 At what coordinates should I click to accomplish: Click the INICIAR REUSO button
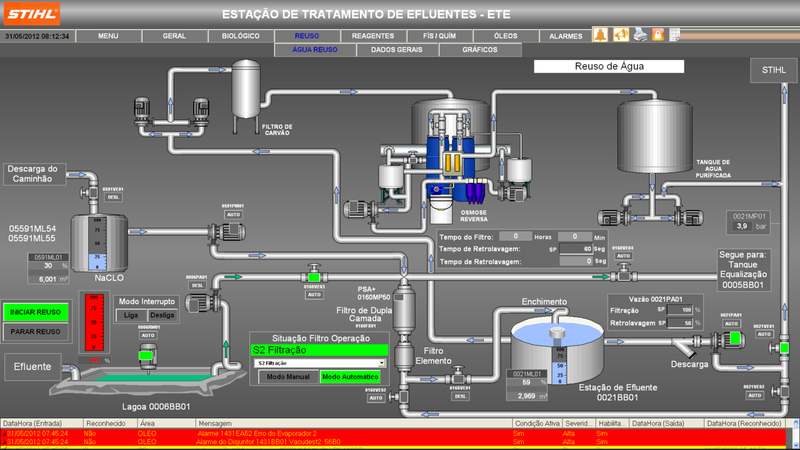36,312
